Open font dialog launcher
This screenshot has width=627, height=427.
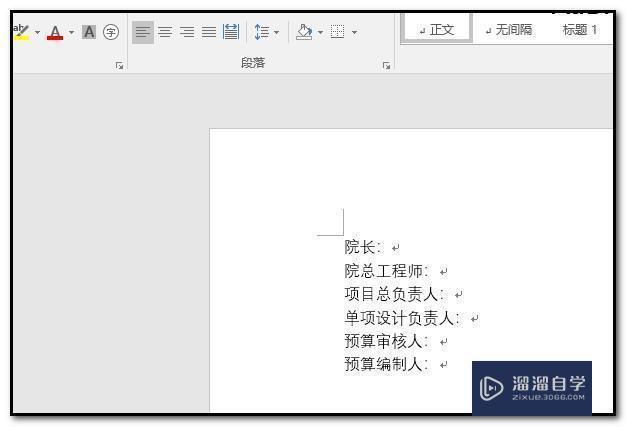click(119, 66)
